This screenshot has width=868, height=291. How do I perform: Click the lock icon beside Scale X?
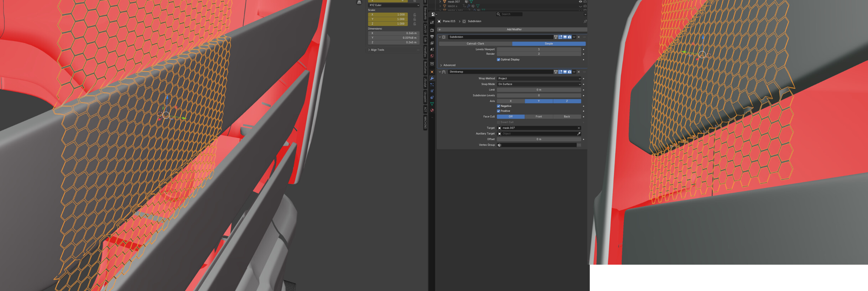415,15
